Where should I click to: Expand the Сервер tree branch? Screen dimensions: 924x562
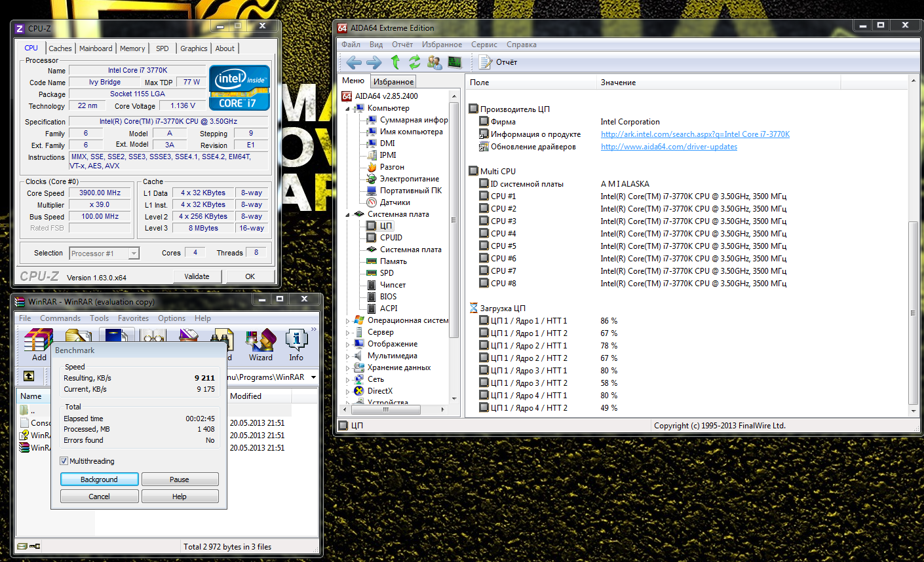pos(347,333)
